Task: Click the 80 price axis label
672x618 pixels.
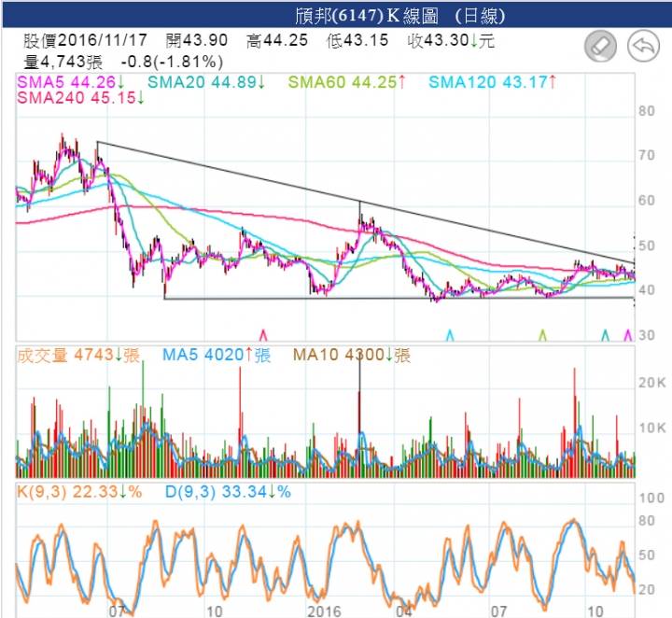Action: pyautogui.click(x=646, y=111)
